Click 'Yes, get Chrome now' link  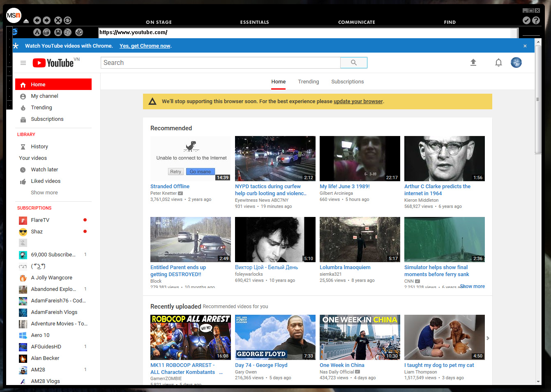(x=145, y=46)
